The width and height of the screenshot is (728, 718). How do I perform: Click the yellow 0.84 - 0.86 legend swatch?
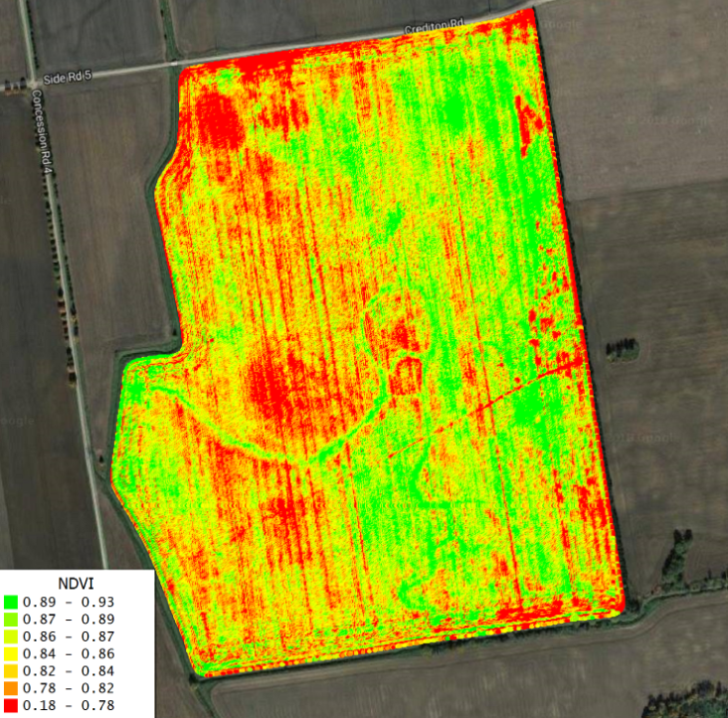pos(11,653)
